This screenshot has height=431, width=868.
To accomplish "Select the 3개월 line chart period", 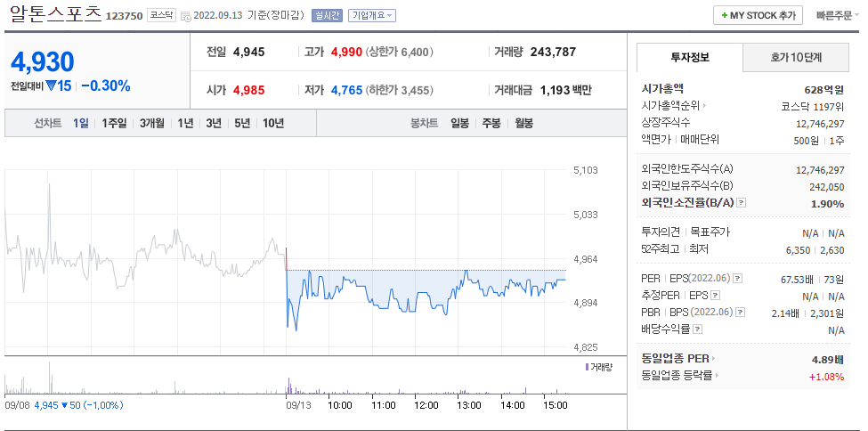I will [152, 123].
